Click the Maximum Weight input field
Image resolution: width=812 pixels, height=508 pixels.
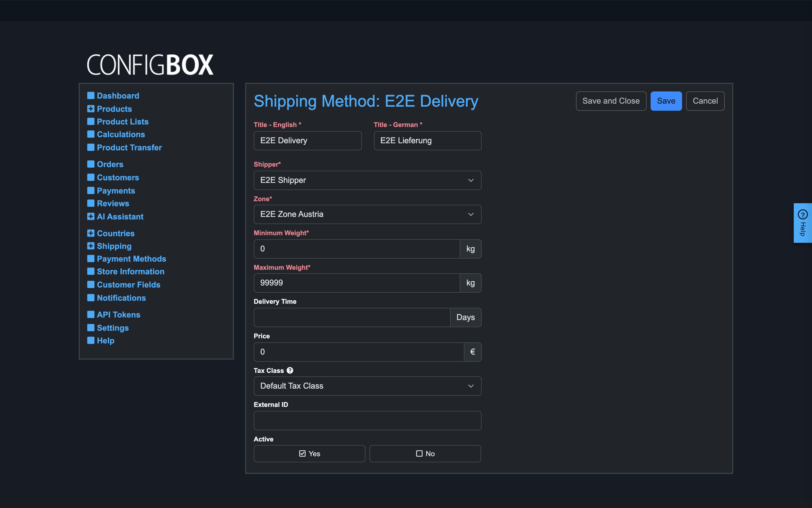pyautogui.click(x=357, y=283)
